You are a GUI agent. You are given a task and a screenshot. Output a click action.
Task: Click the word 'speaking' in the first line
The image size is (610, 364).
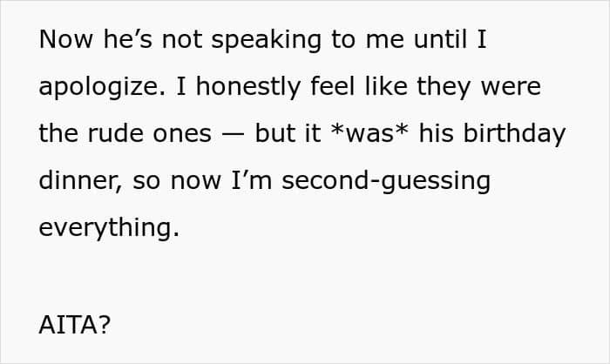pyautogui.click(x=267, y=41)
